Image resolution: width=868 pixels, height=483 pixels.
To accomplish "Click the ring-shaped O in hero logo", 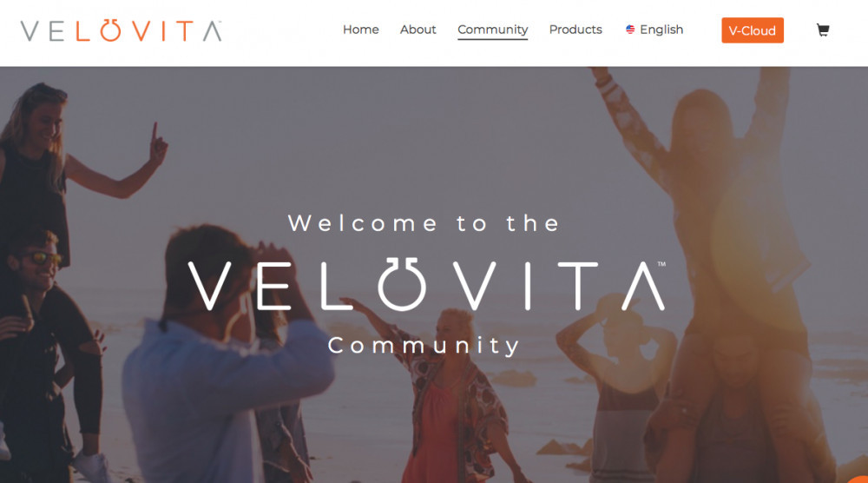I will pyautogui.click(x=403, y=284).
